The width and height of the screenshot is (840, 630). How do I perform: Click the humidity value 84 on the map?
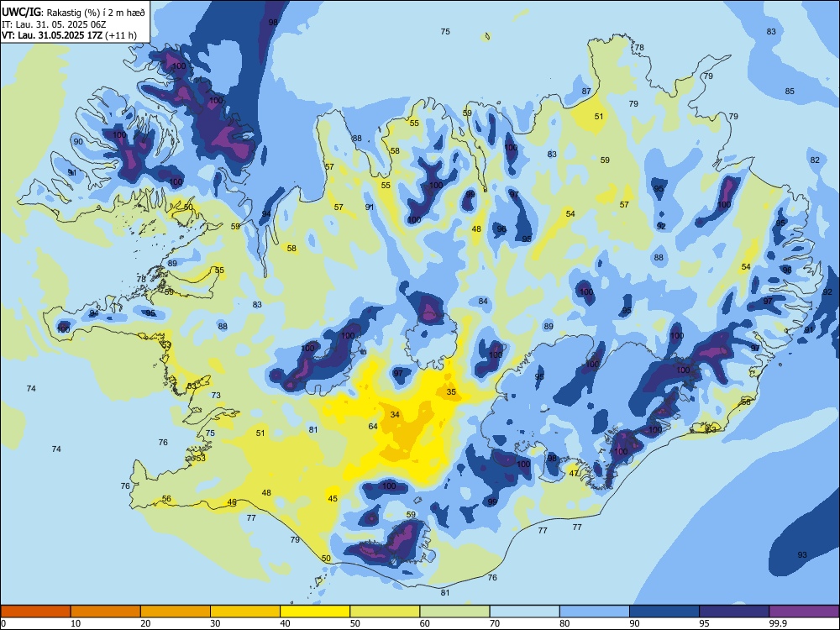coord(483,302)
